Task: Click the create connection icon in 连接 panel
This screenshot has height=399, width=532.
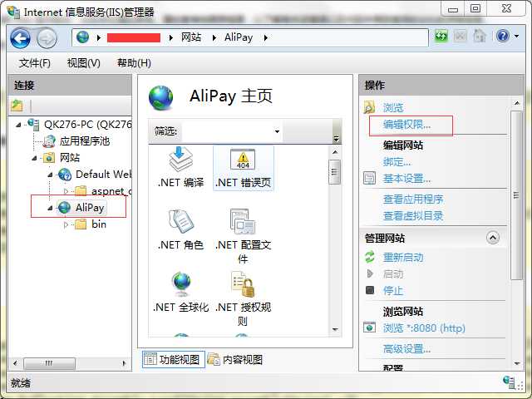Action: [x=17, y=106]
